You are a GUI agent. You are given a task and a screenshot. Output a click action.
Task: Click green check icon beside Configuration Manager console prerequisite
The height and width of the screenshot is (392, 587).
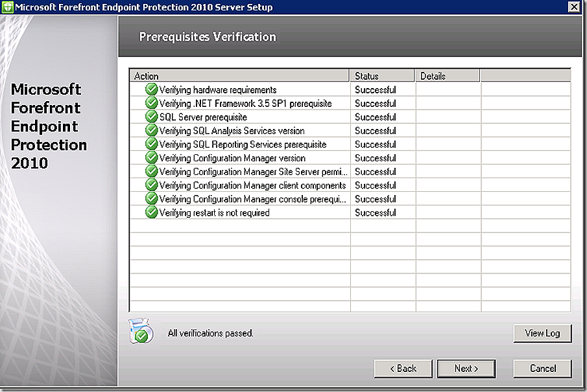[151, 199]
